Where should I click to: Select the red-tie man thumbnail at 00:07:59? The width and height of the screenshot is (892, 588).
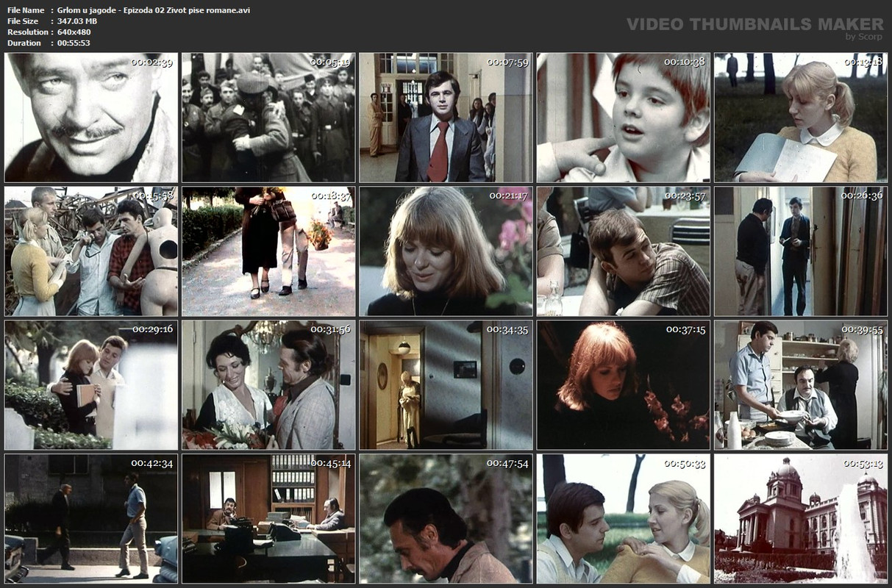446,118
